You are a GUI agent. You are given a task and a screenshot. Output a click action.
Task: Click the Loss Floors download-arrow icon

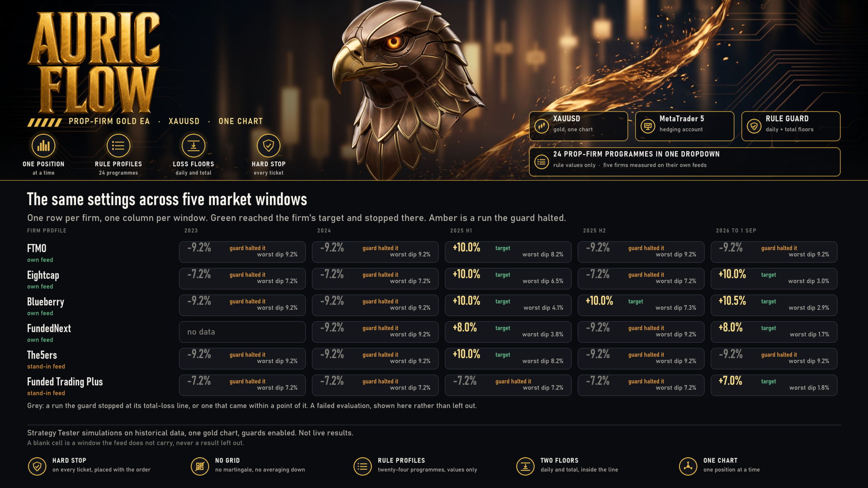(193, 145)
